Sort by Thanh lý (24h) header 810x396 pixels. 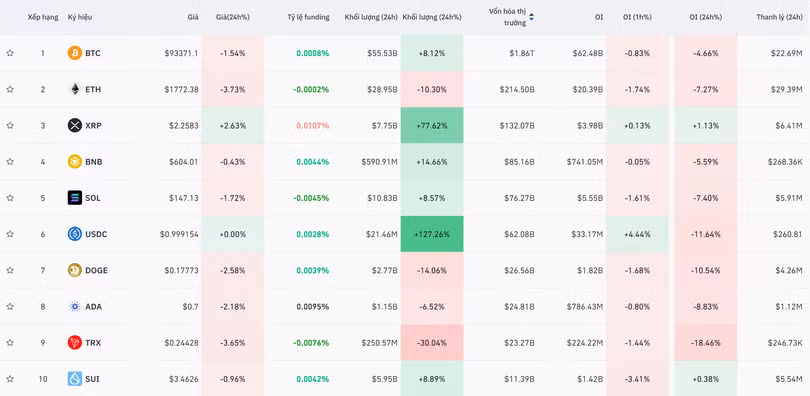780,17
